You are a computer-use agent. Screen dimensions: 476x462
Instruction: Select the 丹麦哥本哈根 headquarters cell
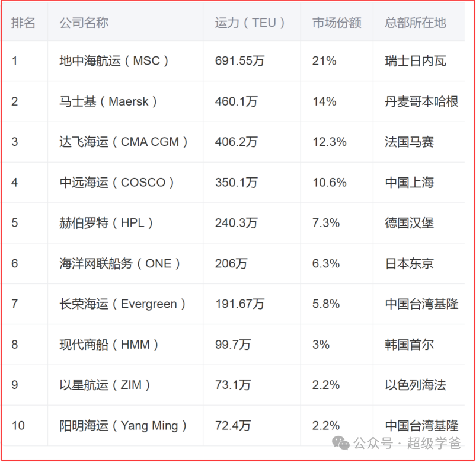(421, 101)
